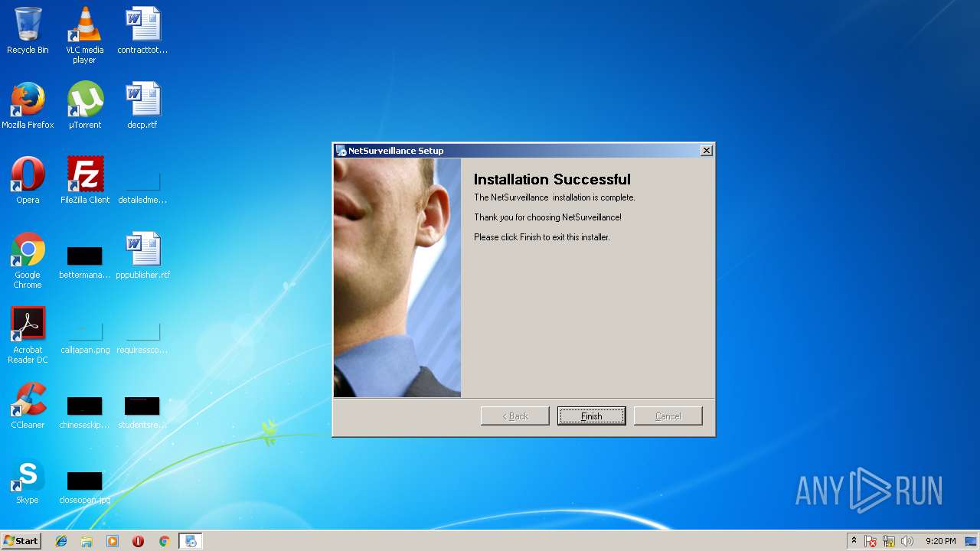Open the Recycle Bin desktop icon

coord(28,31)
